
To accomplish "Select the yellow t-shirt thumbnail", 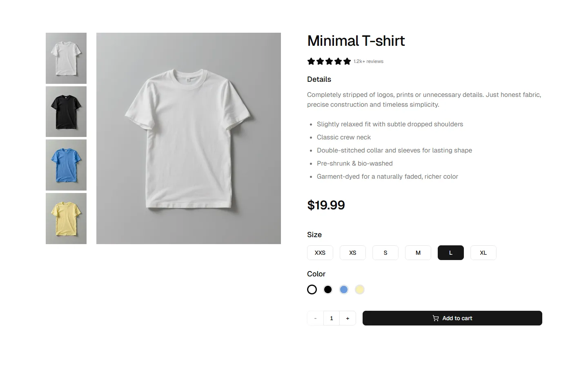I will click(66, 218).
